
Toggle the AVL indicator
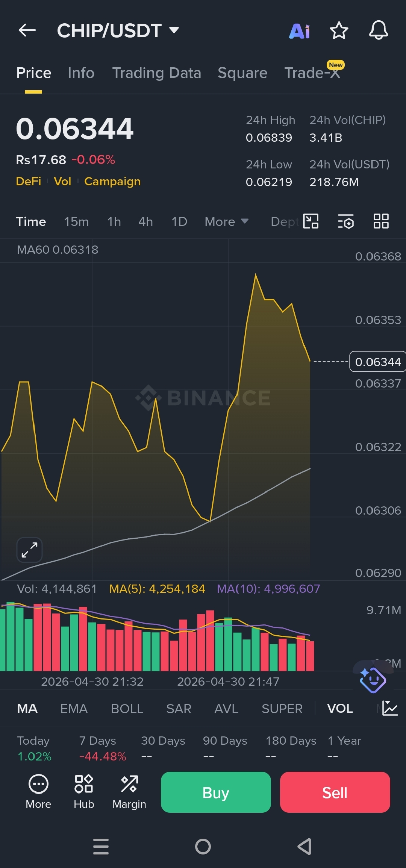click(x=226, y=708)
